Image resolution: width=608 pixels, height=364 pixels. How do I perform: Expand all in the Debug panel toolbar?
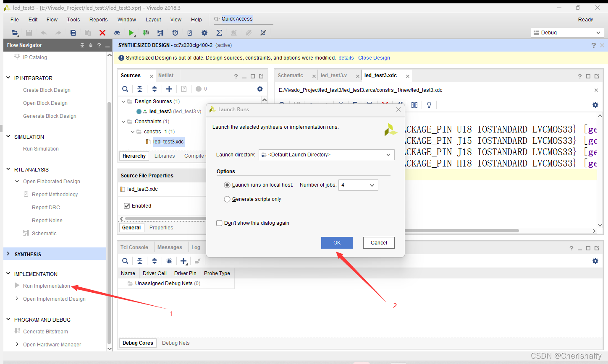[x=155, y=261]
